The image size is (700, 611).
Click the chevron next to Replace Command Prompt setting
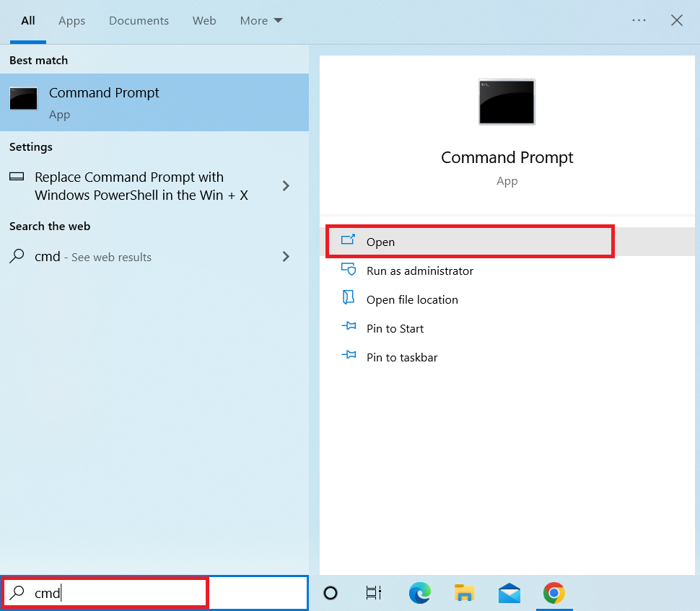tap(286, 185)
